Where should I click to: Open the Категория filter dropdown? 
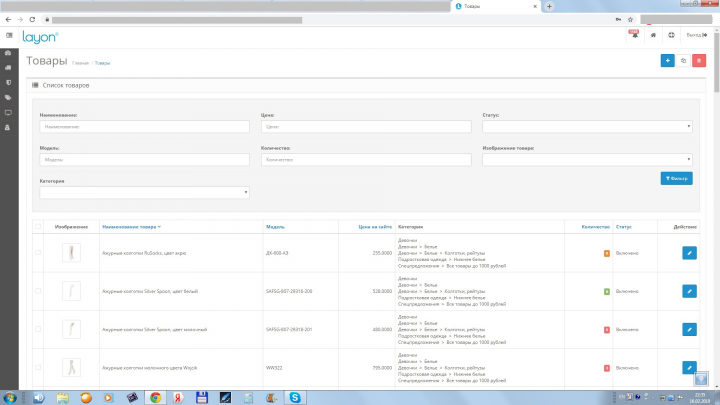click(144, 192)
